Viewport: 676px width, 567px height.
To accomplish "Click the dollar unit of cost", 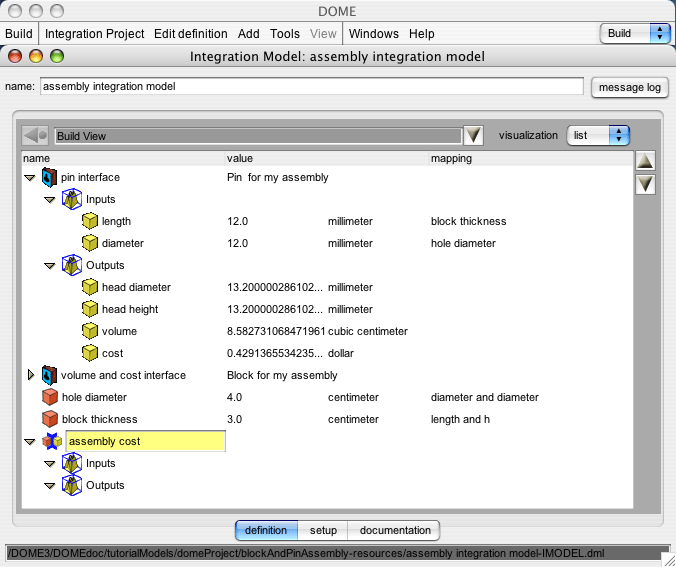I will (x=341, y=353).
